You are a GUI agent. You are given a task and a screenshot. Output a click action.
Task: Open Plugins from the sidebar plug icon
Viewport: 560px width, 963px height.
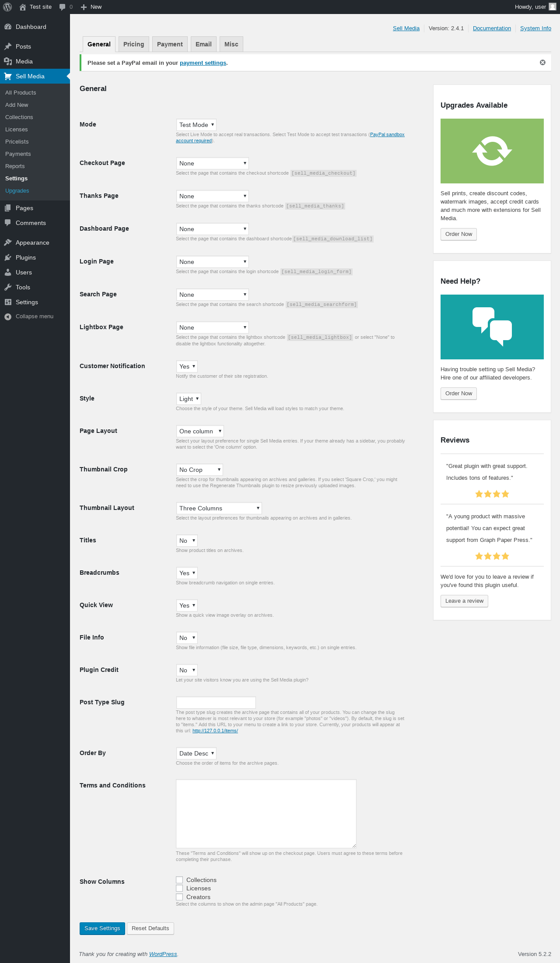pyautogui.click(x=8, y=257)
